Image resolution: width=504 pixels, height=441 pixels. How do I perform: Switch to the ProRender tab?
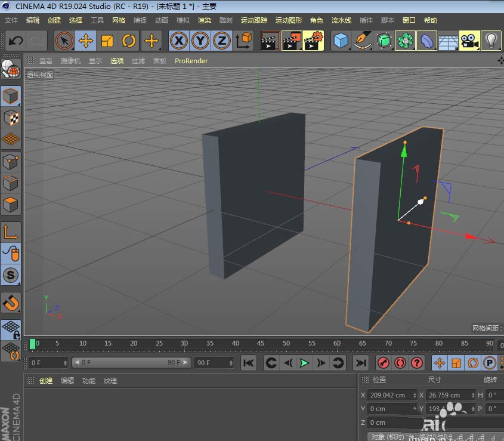point(191,61)
